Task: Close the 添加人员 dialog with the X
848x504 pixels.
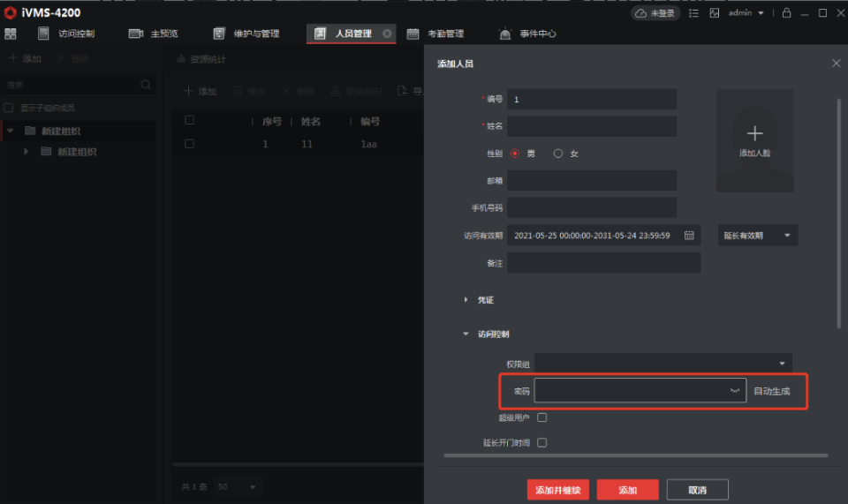Action: 836,64
